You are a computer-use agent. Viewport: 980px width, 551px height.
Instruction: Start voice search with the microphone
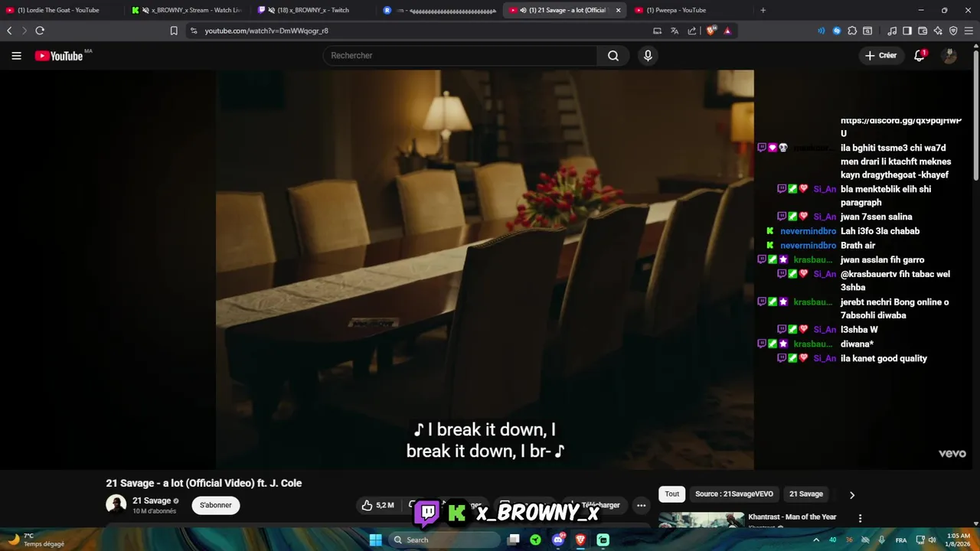pyautogui.click(x=648, y=56)
